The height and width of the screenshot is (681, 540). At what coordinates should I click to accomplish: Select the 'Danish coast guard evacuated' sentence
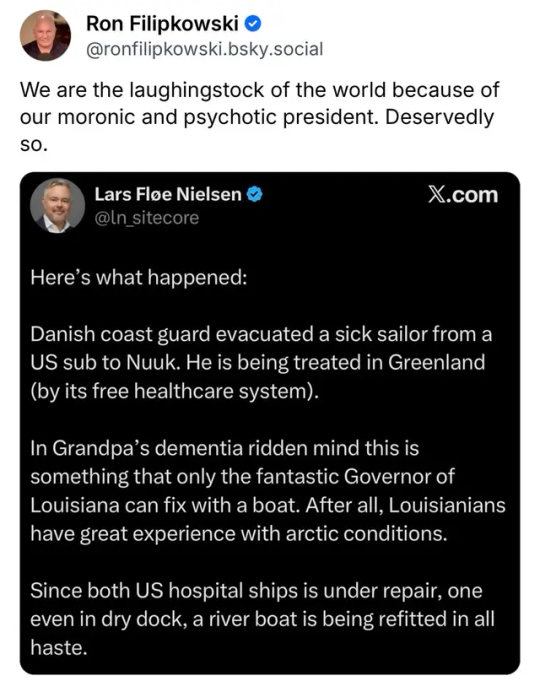[x=261, y=348]
